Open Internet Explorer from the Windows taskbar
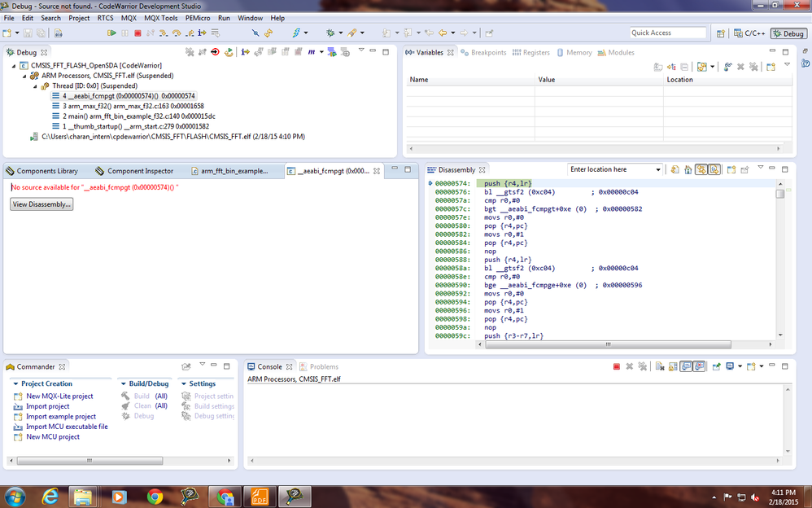Image resolution: width=812 pixels, height=508 pixels. pyautogui.click(x=50, y=497)
